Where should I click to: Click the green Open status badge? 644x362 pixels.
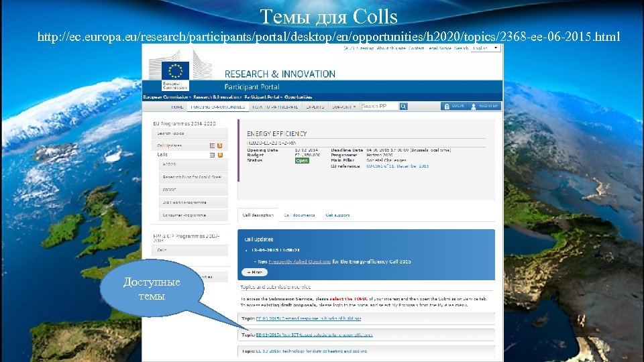coord(302,160)
